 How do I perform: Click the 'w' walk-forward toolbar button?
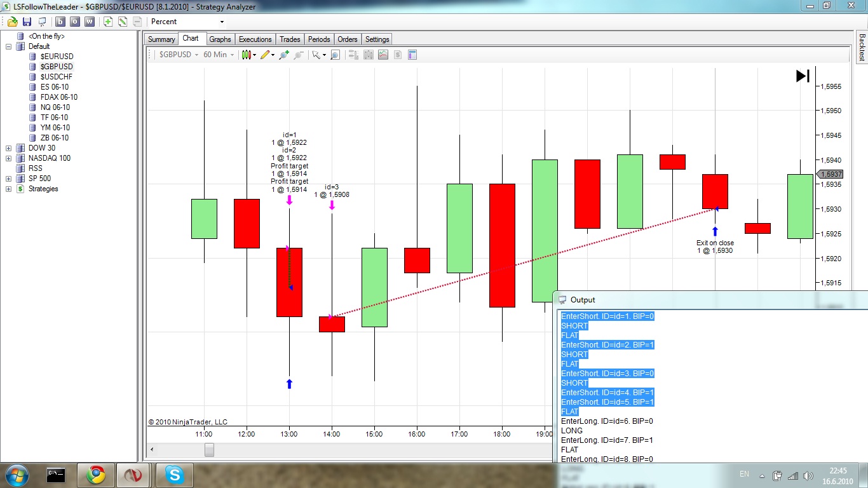click(x=90, y=22)
